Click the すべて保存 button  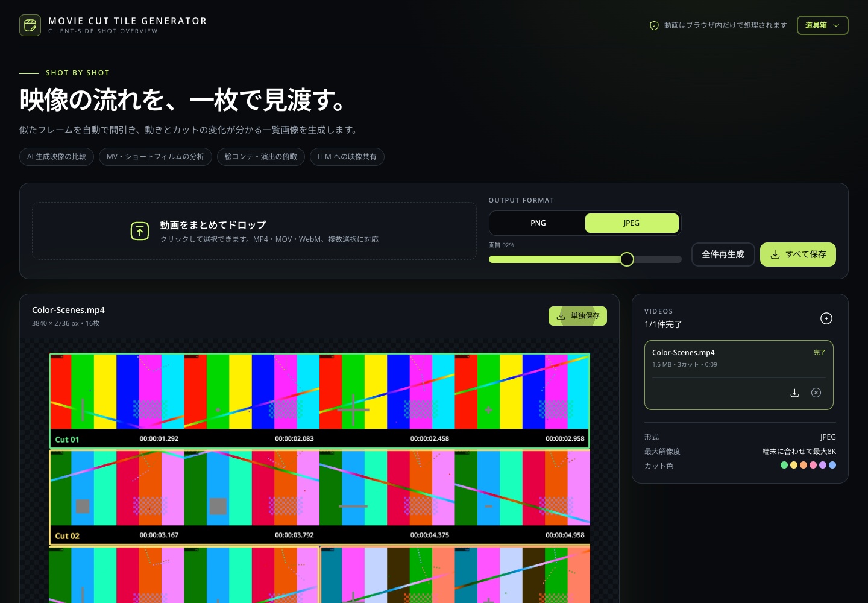pos(797,254)
